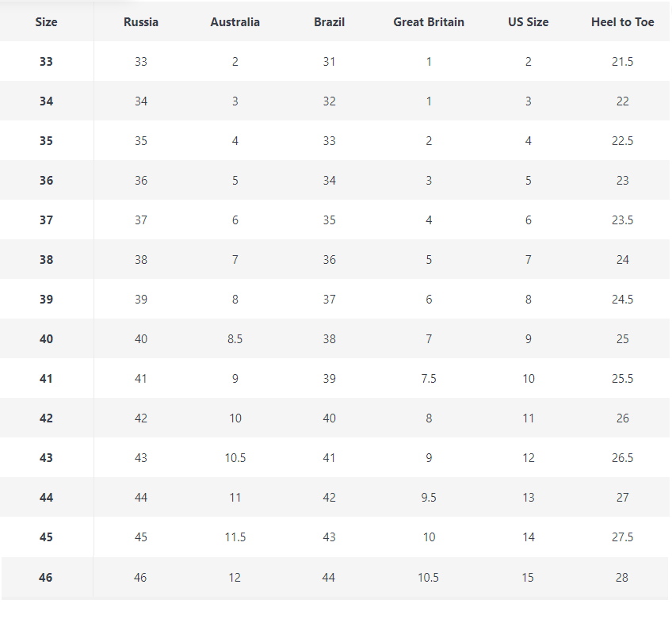Click the Heel to Toe value 24.5

pyautogui.click(x=622, y=300)
